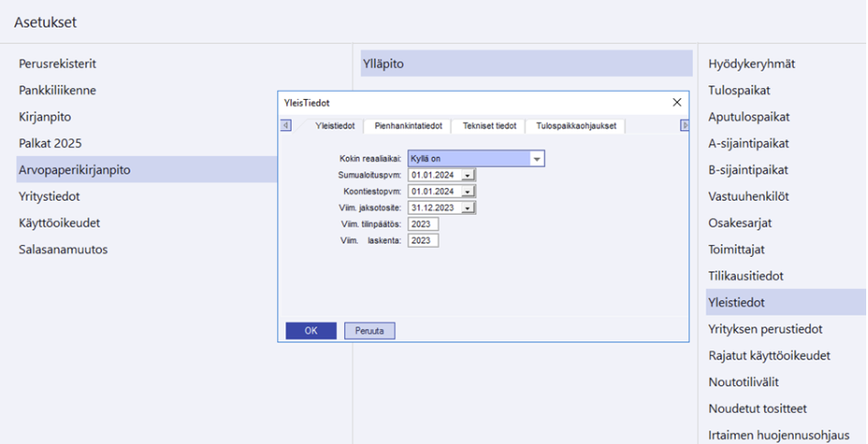Click the Viim. tilinpäätös year field
Image resolution: width=868 pixels, height=444 pixels.
423,224
